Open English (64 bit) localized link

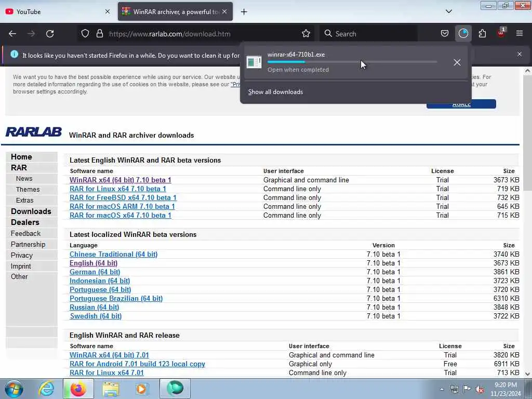[94, 263]
